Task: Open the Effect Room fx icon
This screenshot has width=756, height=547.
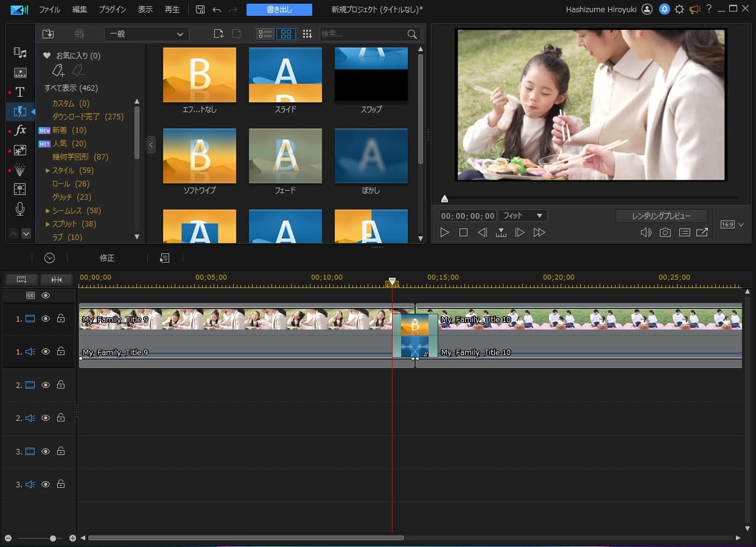Action: (20, 130)
